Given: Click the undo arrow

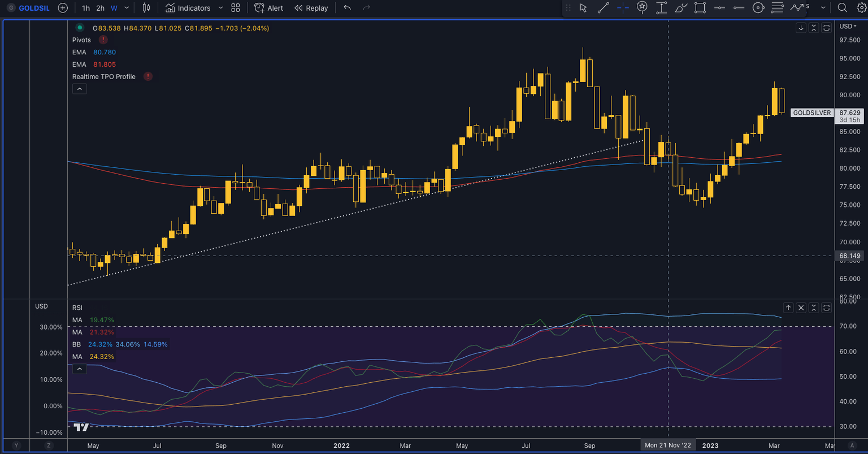Looking at the screenshot, I should 347,8.
